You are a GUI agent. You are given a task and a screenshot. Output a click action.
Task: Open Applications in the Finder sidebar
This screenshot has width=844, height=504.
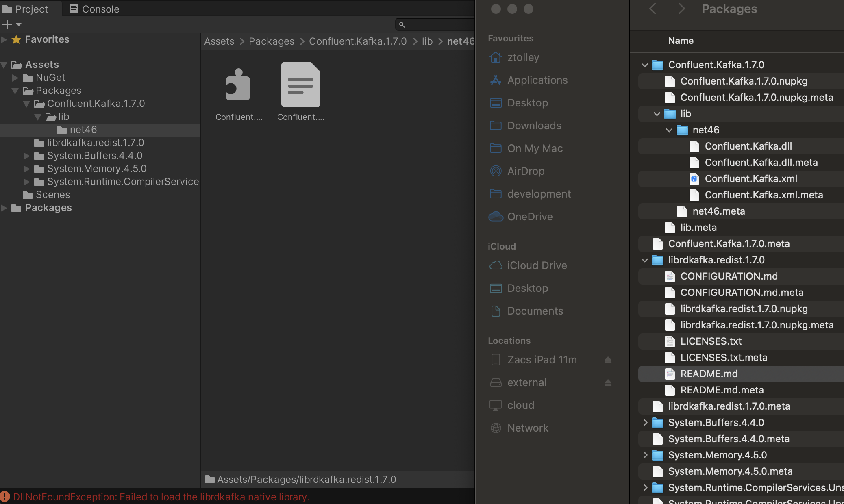coord(537,80)
